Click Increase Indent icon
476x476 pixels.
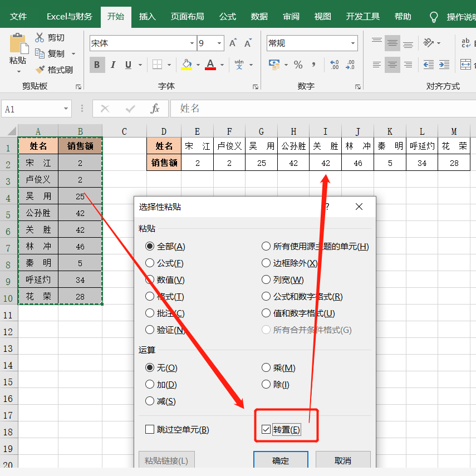click(444, 65)
